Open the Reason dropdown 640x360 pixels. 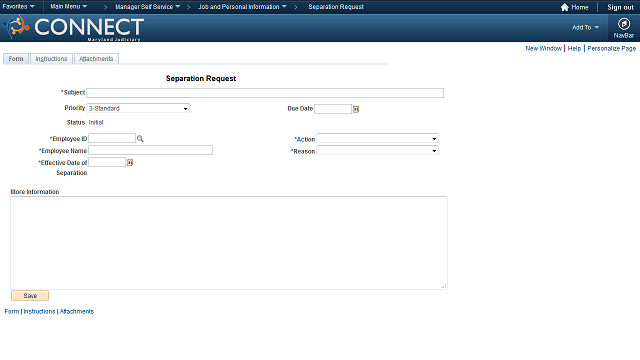[378, 151]
